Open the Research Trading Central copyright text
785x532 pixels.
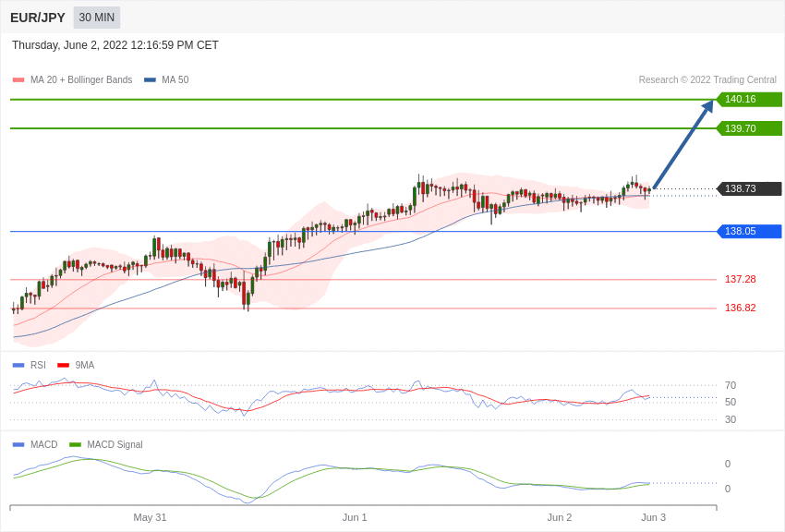tap(707, 80)
